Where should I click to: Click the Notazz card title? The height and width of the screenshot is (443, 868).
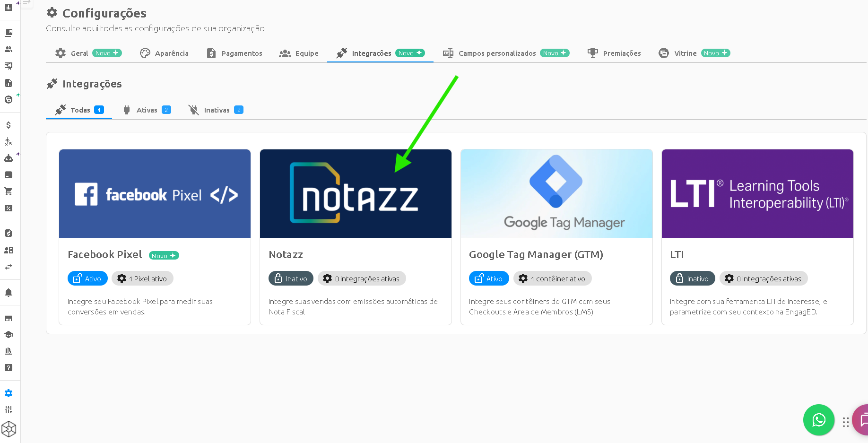(x=286, y=255)
